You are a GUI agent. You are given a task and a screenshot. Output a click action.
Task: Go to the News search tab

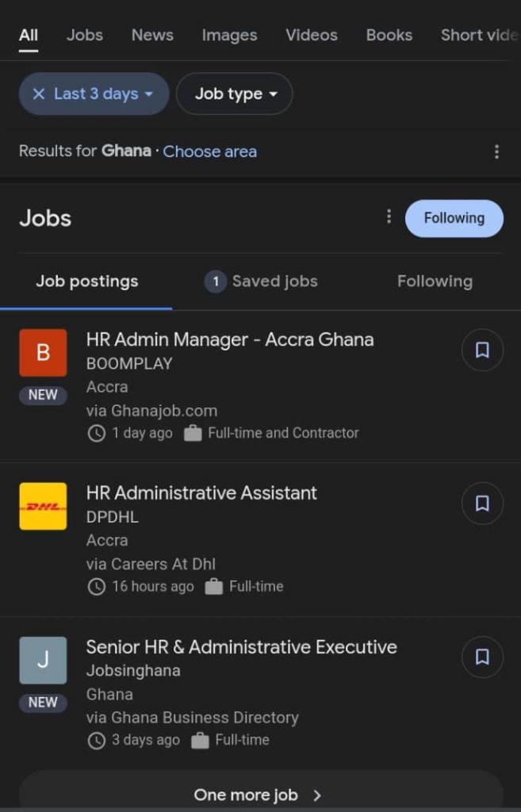coord(152,35)
